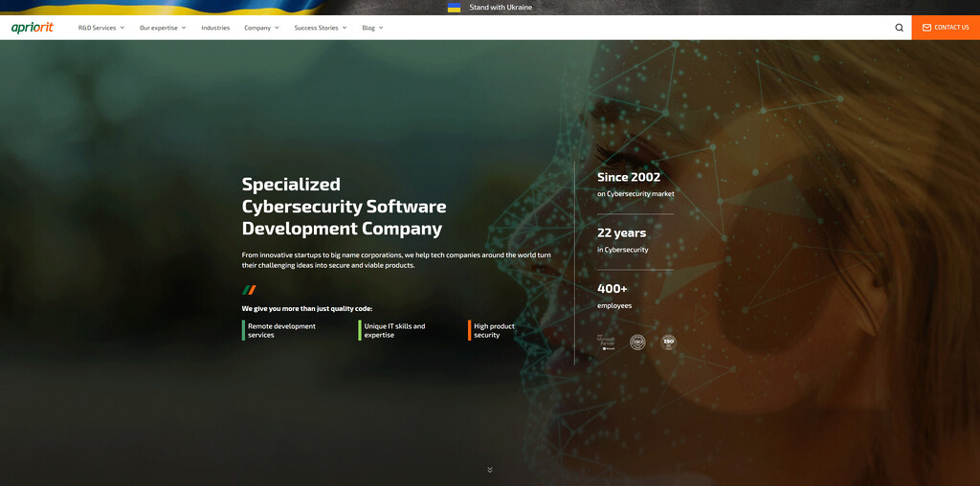Click the double chevron scroll-down icon
980x486 pixels.
pos(490,470)
